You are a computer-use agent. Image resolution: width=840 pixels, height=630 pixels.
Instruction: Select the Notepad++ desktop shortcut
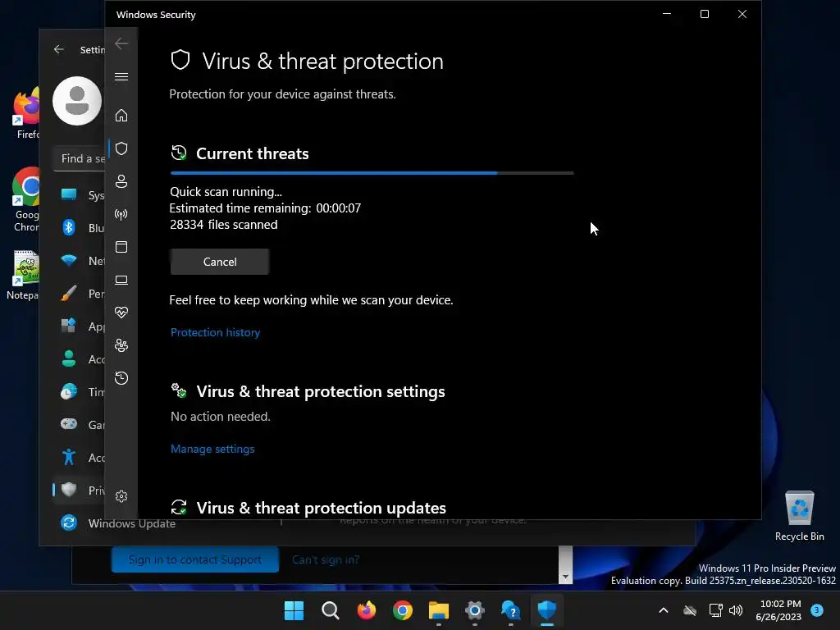point(24,276)
